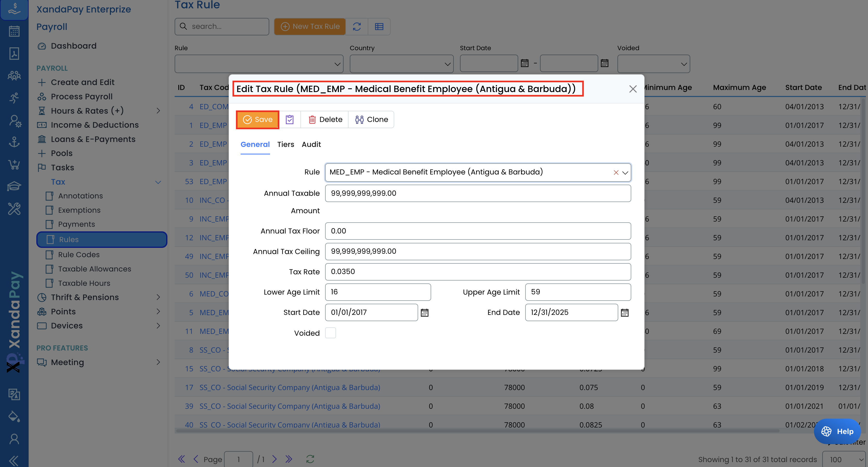Open the Rule dropdown in dialog
Image resolution: width=868 pixels, height=467 pixels.
point(625,173)
